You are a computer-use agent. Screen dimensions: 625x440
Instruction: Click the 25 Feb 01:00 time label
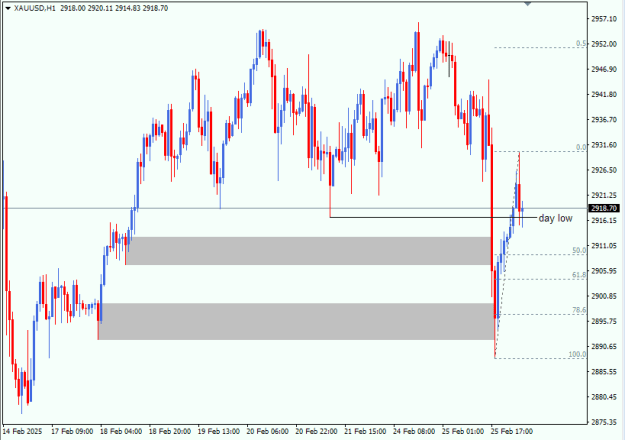point(463,432)
